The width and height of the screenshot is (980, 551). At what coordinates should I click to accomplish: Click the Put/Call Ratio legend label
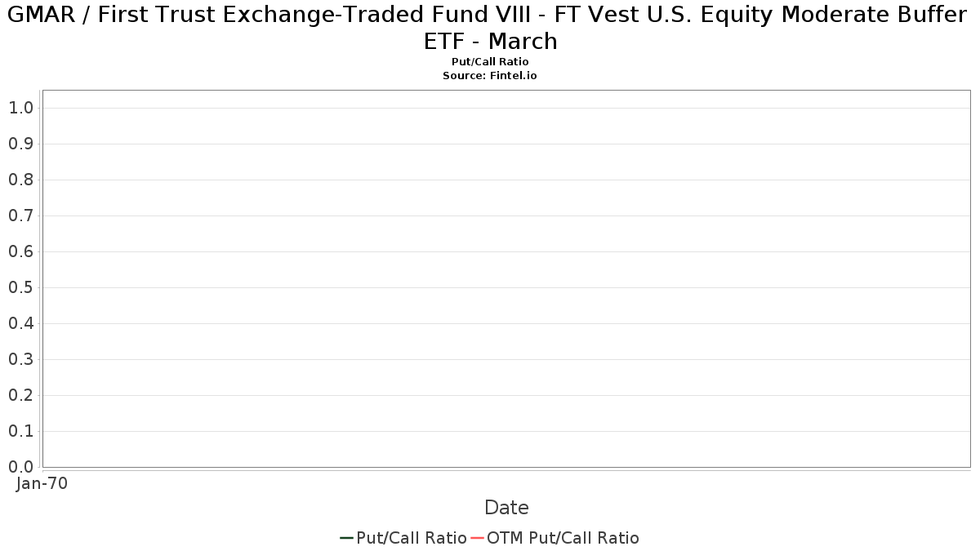(412, 538)
